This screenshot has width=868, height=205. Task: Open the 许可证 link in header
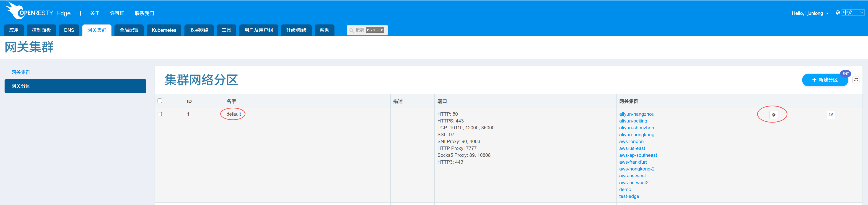[x=117, y=13]
